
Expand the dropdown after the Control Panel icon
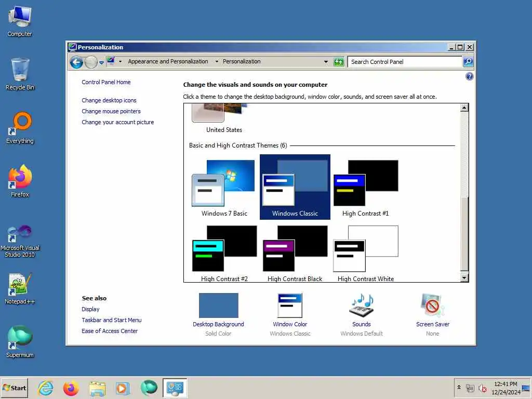point(120,61)
